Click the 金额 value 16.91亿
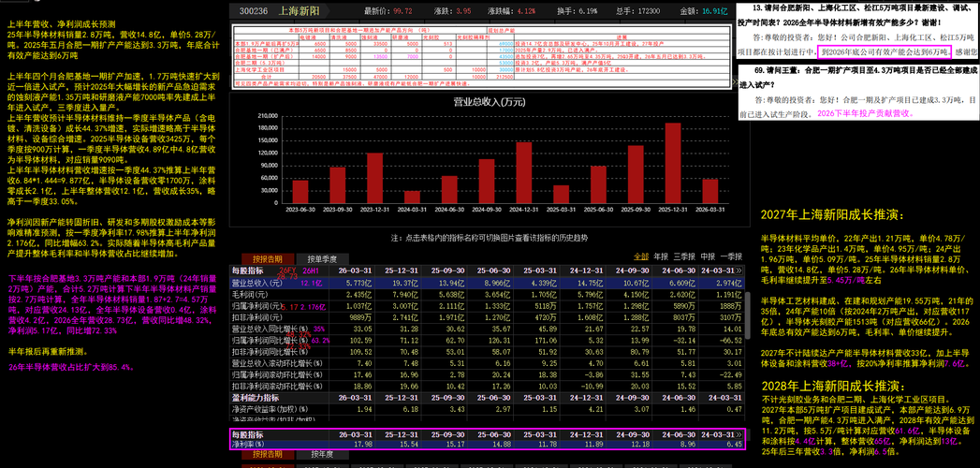Image resolution: width=980 pixels, height=468 pixels. [715, 11]
